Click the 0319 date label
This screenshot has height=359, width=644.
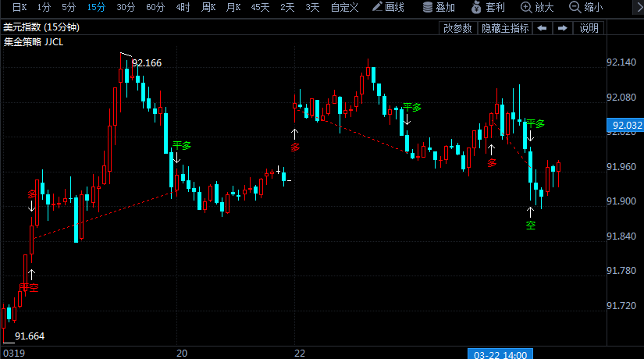(14, 354)
